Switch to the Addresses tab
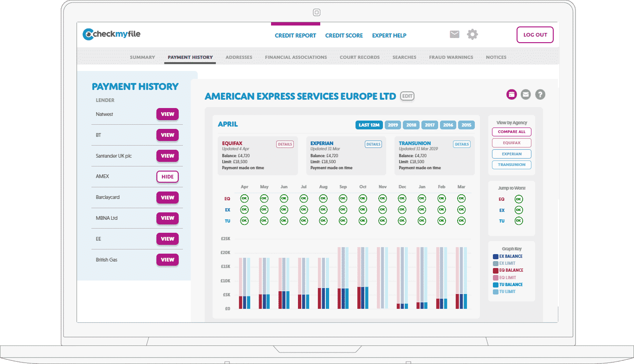634x364 pixels. [239, 57]
